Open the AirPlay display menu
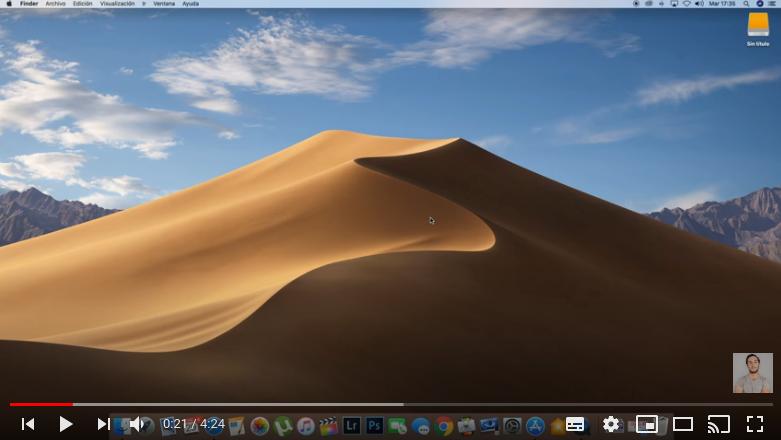 pyautogui.click(x=674, y=3)
